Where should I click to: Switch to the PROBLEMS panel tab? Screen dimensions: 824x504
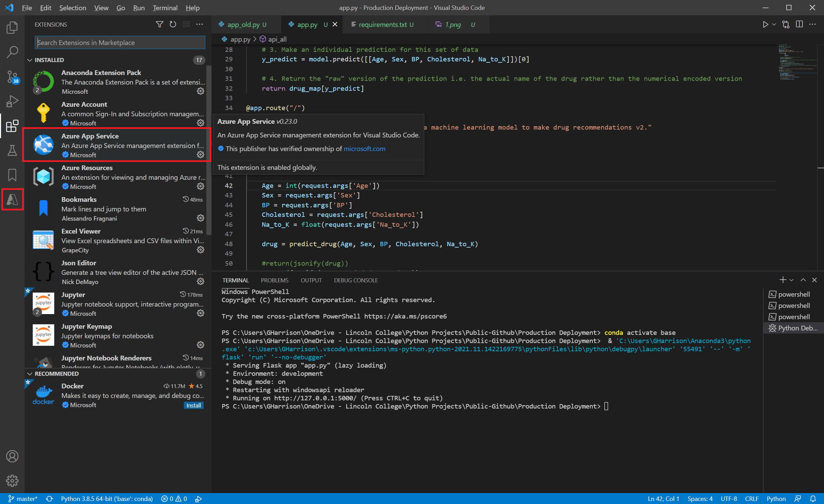(275, 280)
